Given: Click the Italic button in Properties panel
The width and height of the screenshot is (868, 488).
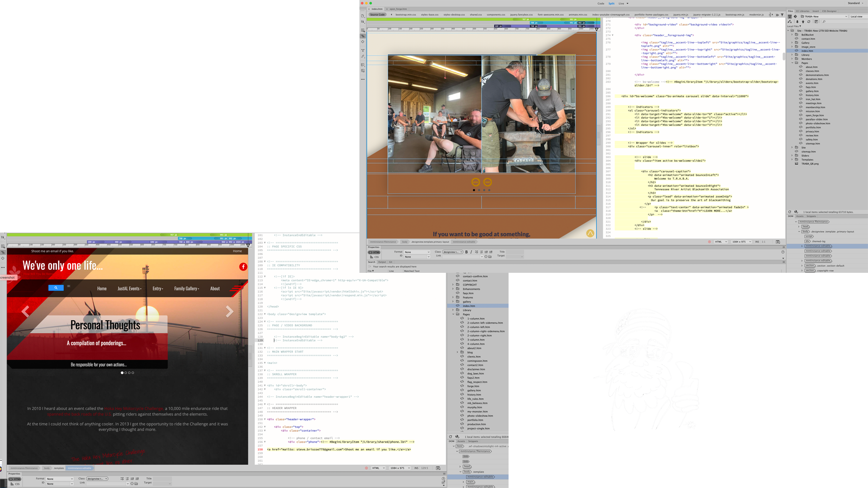Looking at the screenshot, I should click(471, 252).
